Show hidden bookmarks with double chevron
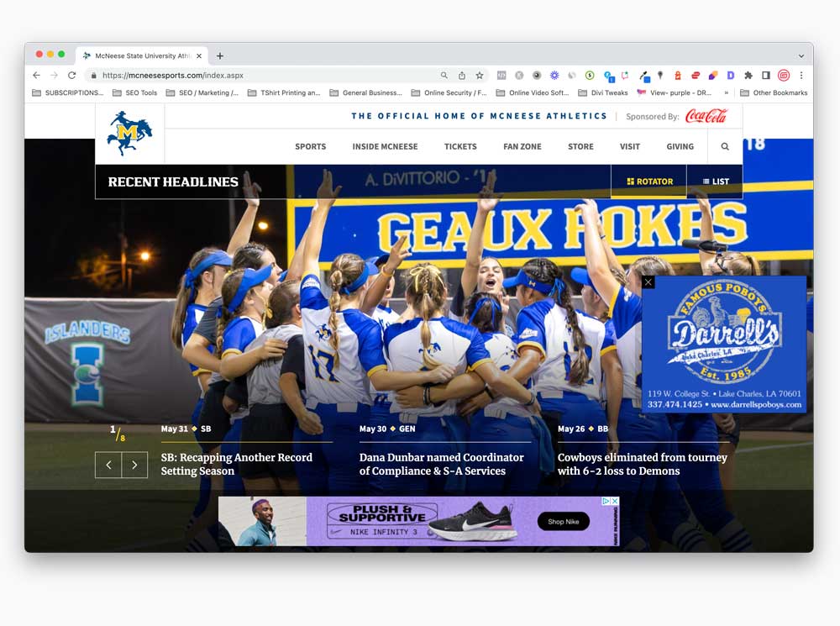Viewport: 840px width, 626px height. (x=726, y=92)
